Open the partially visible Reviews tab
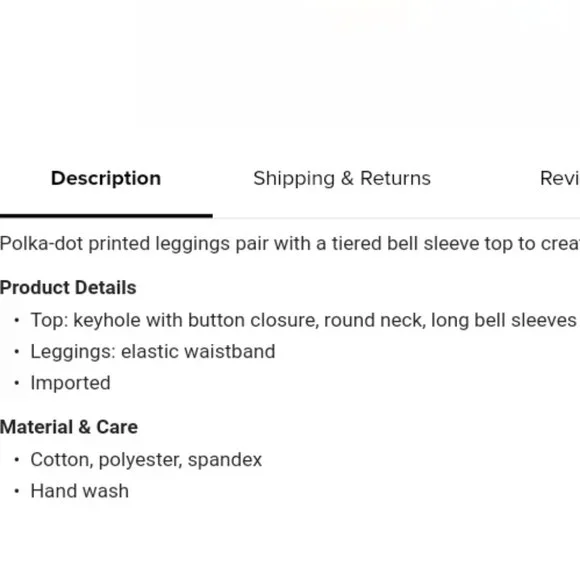Image resolution: width=580 pixels, height=580 pixels. [x=560, y=178]
